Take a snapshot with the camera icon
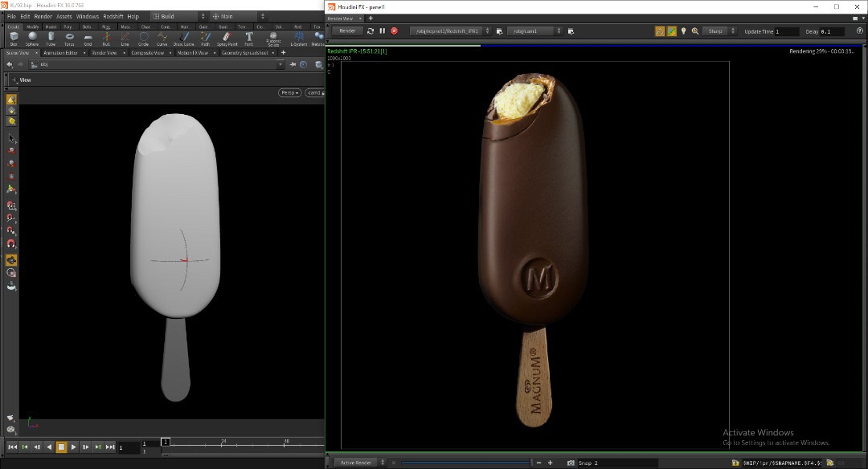The image size is (868, 469). tap(571, 463)
